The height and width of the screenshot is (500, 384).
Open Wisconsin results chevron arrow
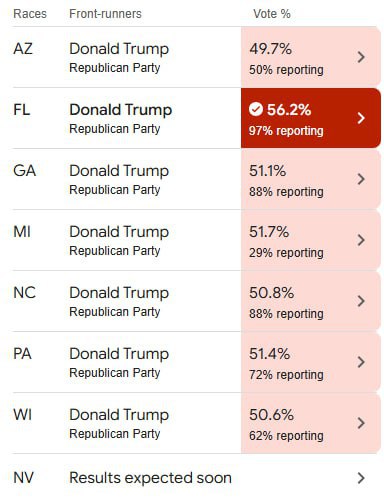tap(361, 423)
